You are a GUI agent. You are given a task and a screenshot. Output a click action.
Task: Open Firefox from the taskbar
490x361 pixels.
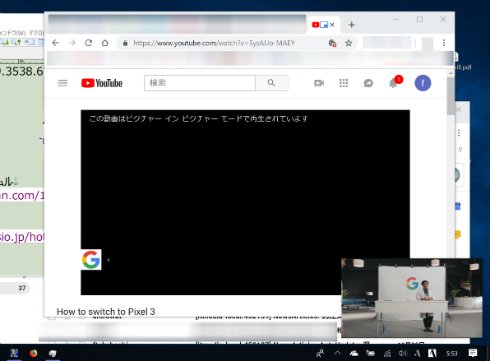coord(33,353)
